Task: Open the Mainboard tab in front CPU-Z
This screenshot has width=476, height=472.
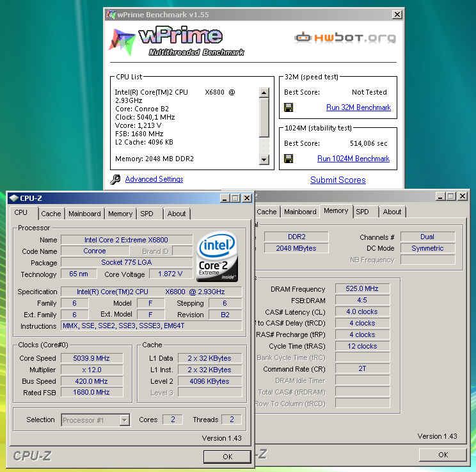Action: point(84,214)
